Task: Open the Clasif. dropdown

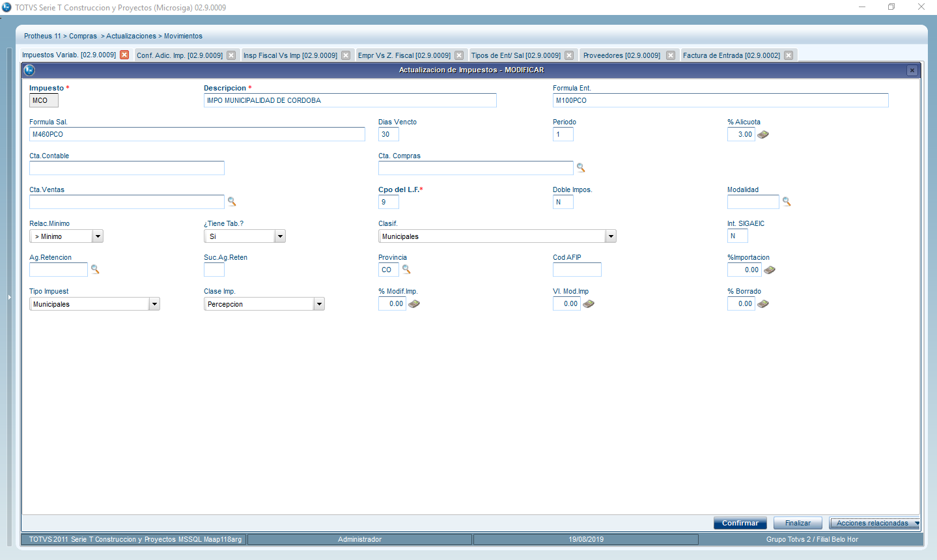Action: (x=611, y=236)
